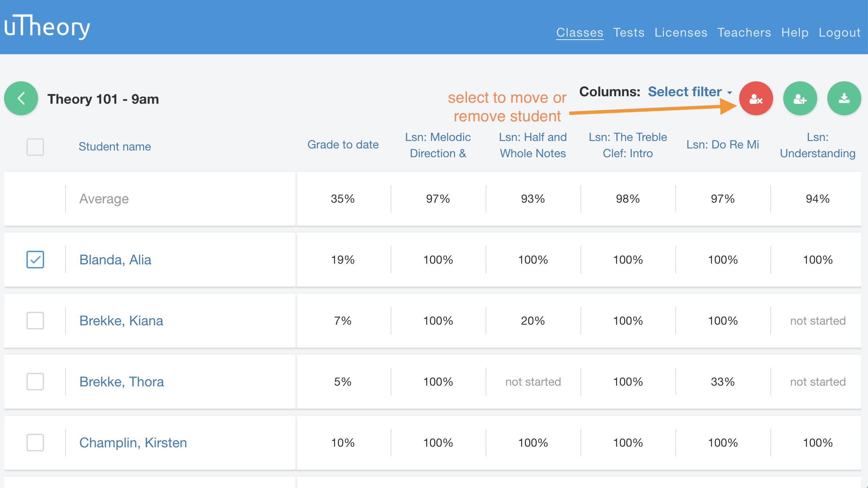This screenshot has height=488, width=868.
Task: Click the Average 93% Half and Whole Notes cell
Action: click(x=533, y=199)
